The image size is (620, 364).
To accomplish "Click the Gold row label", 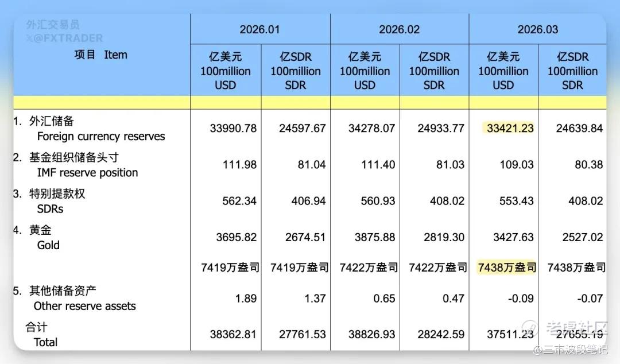I will tap(48, 245).
